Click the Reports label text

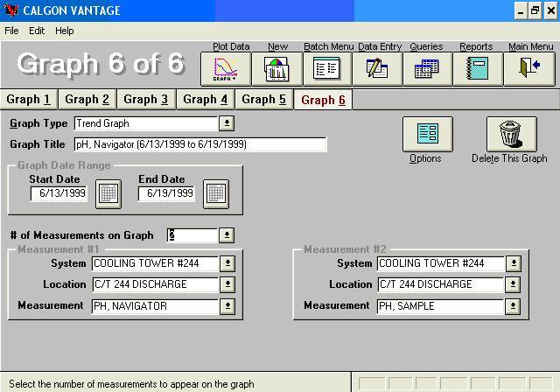(x=476, y=46)
